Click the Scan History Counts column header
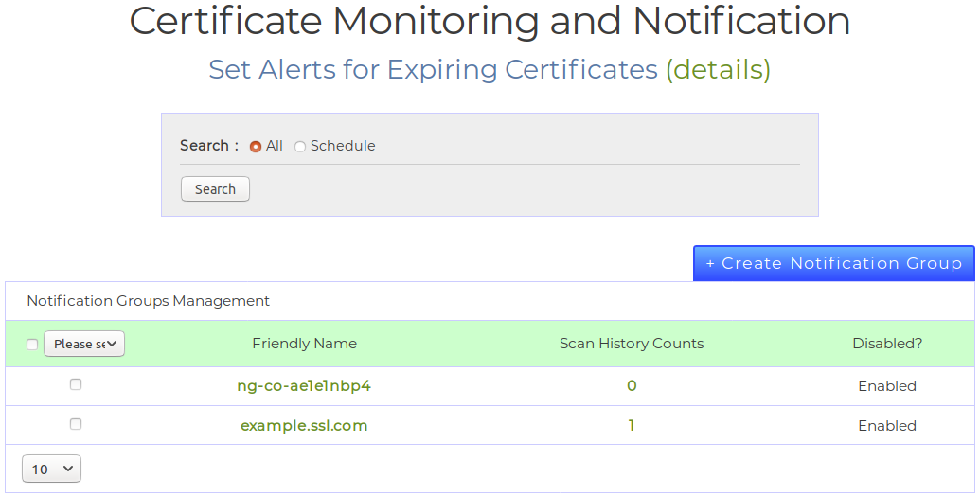 pyautogui.click(x=631, y=344)
